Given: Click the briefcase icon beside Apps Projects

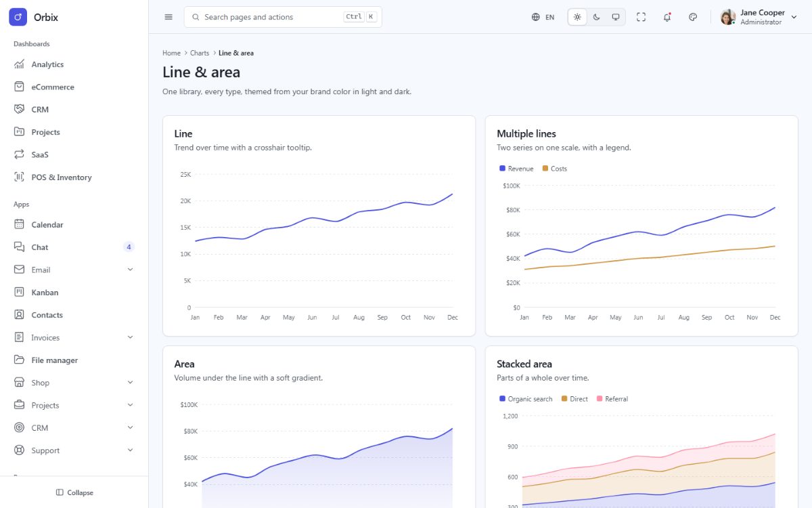Looking at the screenshot, I should point(19,405).
